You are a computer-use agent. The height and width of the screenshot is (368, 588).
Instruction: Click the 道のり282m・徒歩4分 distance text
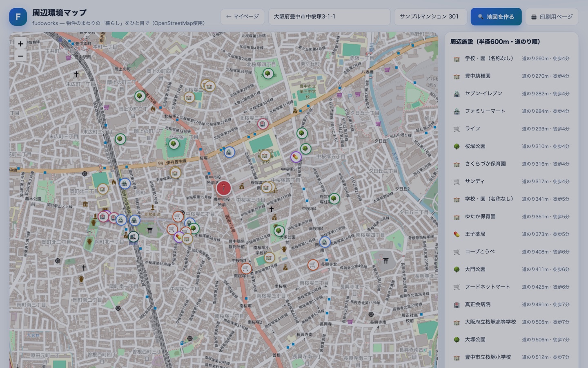[x=546, y=94]
